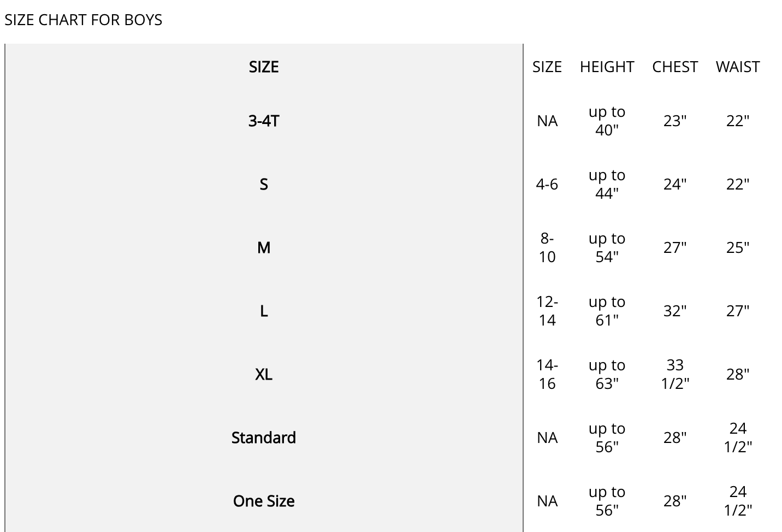The image size is (782, 532).
Task: Click the HEIGHT column header
Action: 607,67
